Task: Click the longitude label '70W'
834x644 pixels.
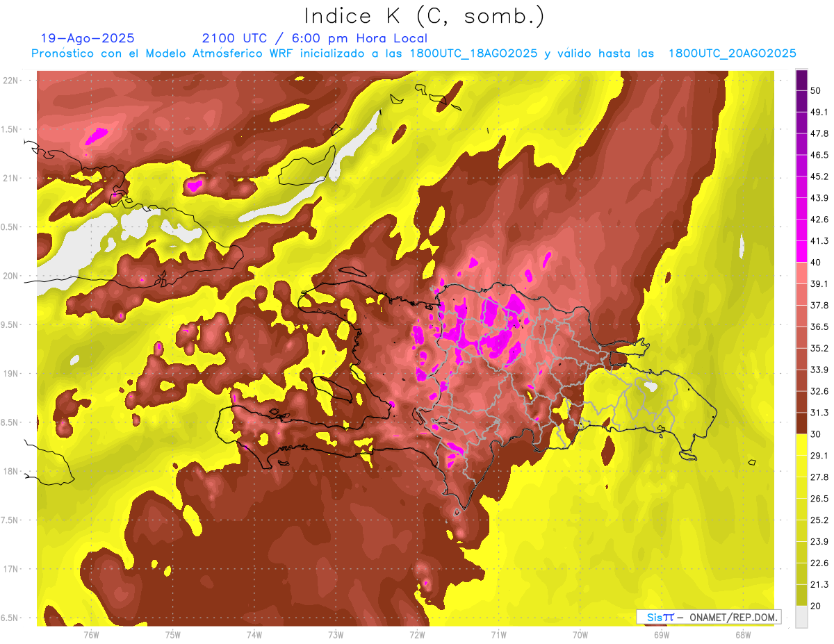Action: click(580, 635)
